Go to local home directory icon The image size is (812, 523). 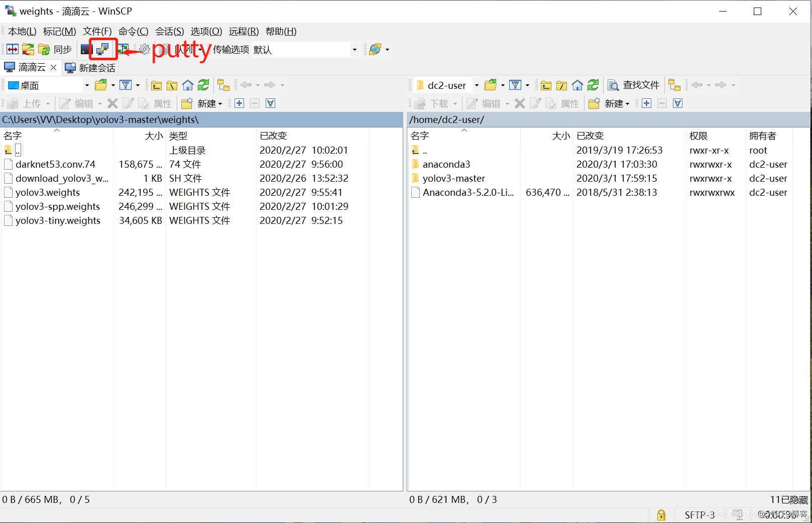tap(188, 85)
